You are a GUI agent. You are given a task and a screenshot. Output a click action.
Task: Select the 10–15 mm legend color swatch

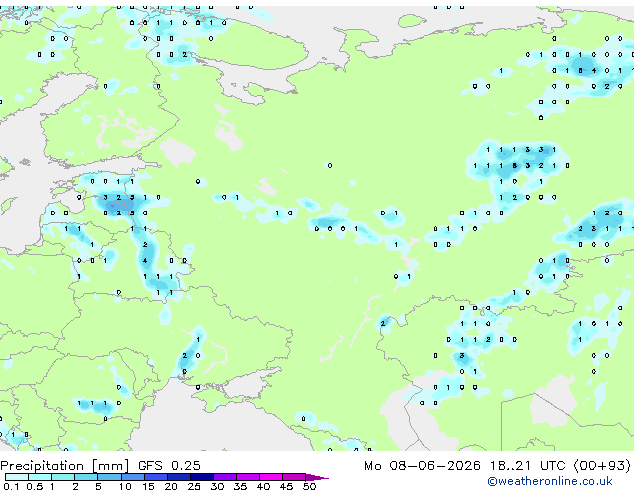click(x=132, y=477)
